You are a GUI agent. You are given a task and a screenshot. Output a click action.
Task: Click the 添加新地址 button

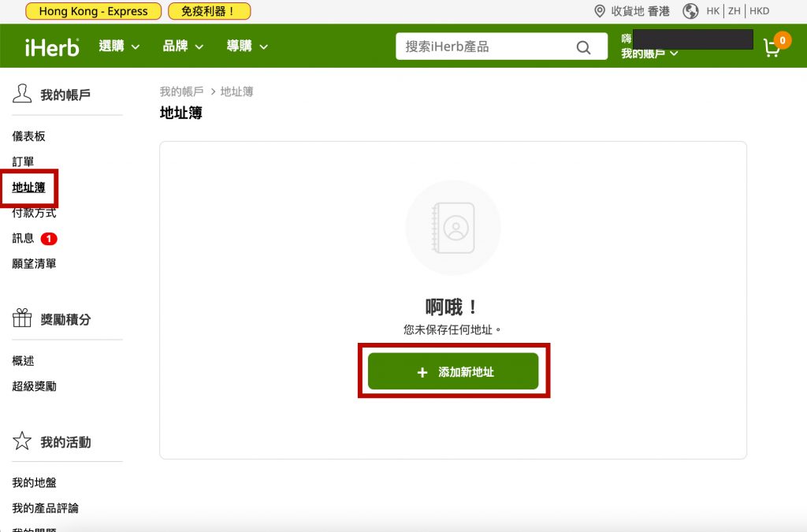[453, 371]
